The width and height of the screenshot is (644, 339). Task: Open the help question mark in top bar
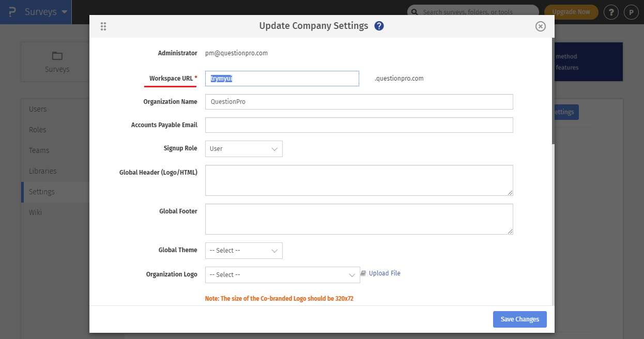[x=611, y=12]
